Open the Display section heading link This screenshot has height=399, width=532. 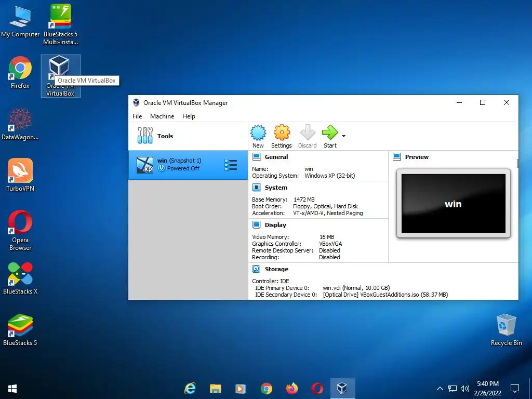click(275, 224)
